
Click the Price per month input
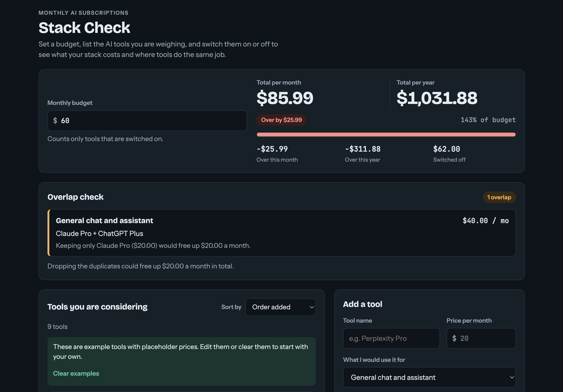pos(481,338)
